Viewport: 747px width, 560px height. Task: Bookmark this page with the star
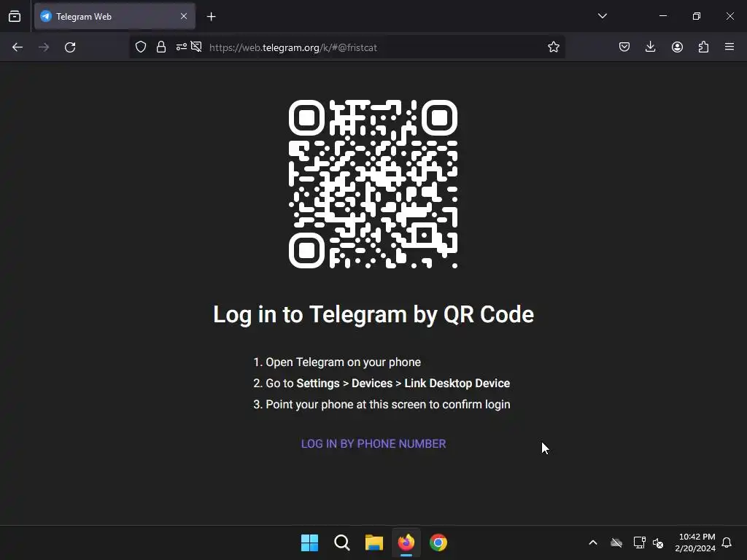tap(553, 47)
